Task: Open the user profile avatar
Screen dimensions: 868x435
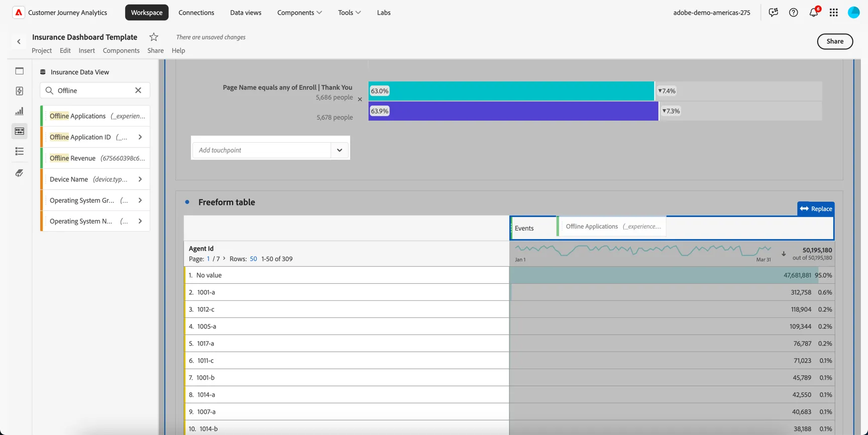Action: tap(854, 13)
